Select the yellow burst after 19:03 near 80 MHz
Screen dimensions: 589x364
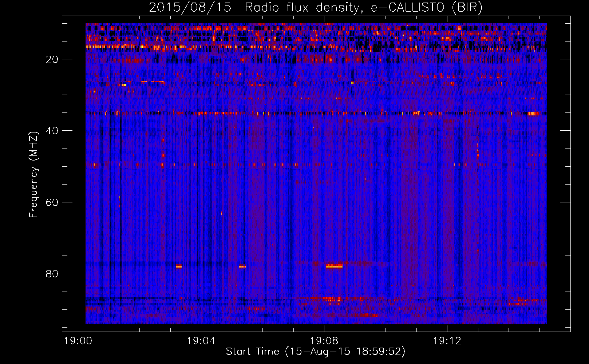pyautogui.click(x=179, y=266)
